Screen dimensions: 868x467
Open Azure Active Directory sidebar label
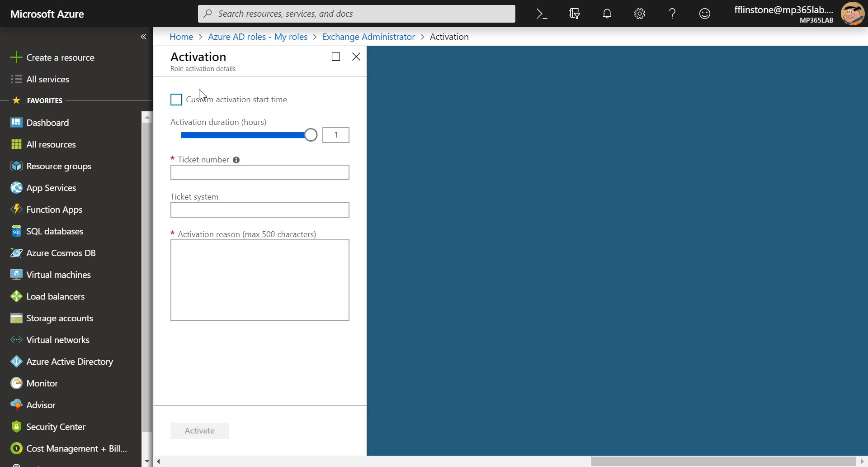70,362
